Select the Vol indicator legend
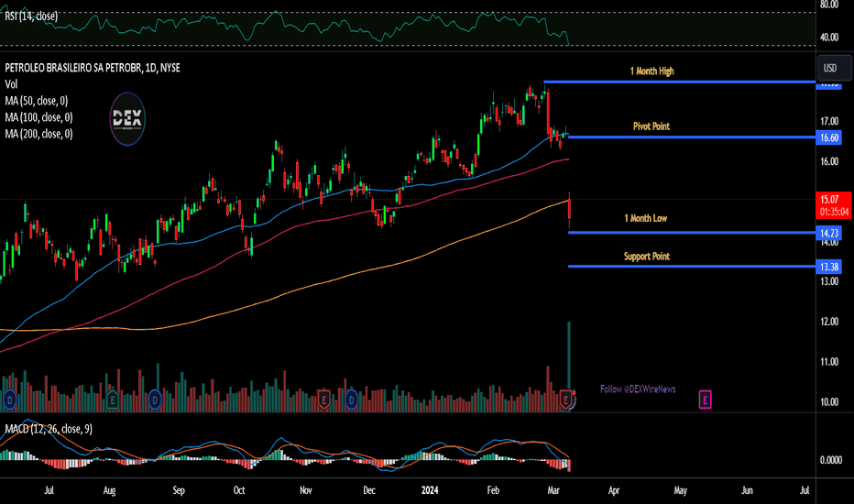 tap(11, 84)
